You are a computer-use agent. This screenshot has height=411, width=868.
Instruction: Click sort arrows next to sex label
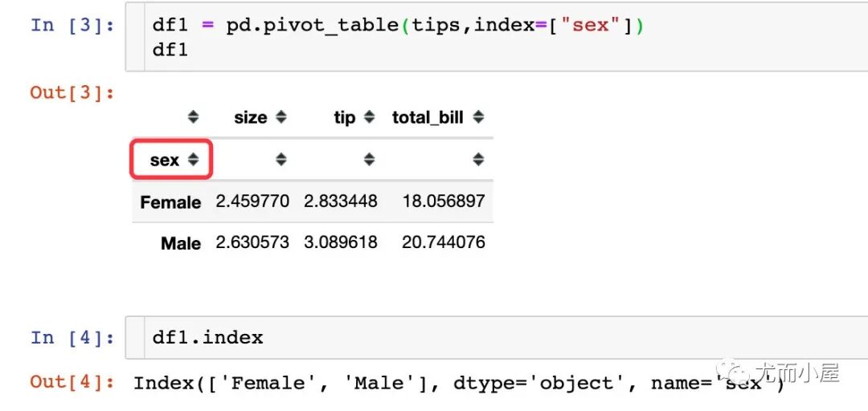click(193, 160)
